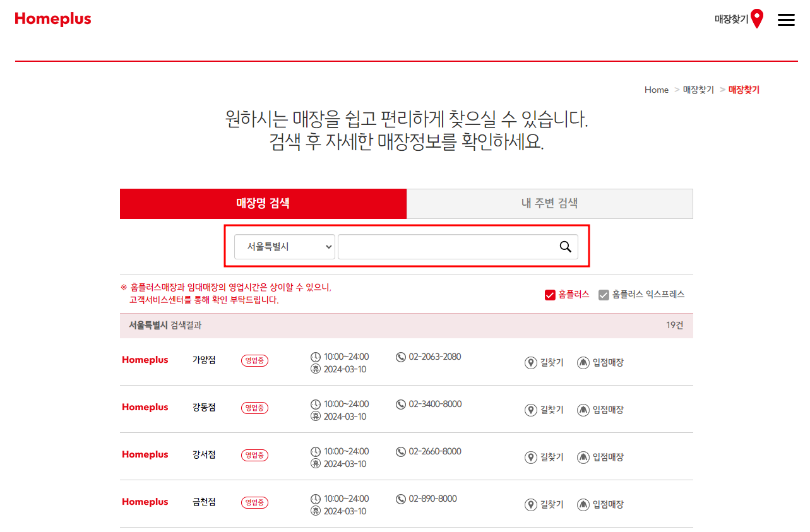Click the 서울특별시 검색결과 heading
810x532 pixels.
[165, 326]
